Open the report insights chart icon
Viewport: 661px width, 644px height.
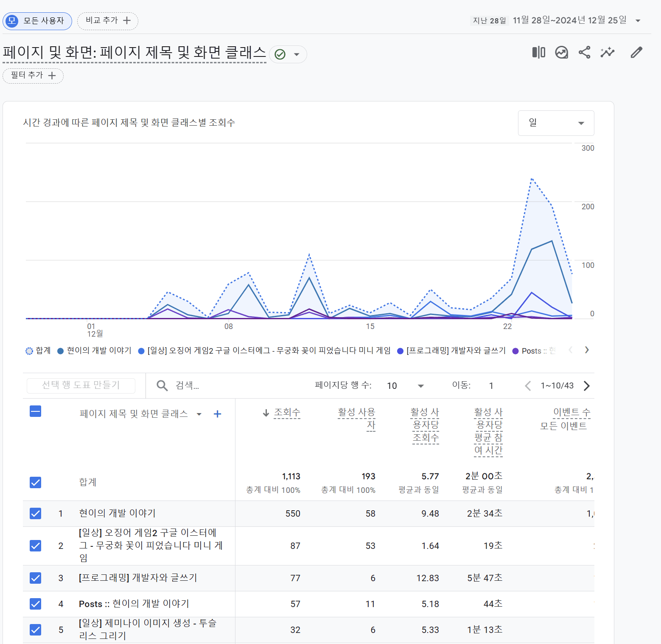562,53
